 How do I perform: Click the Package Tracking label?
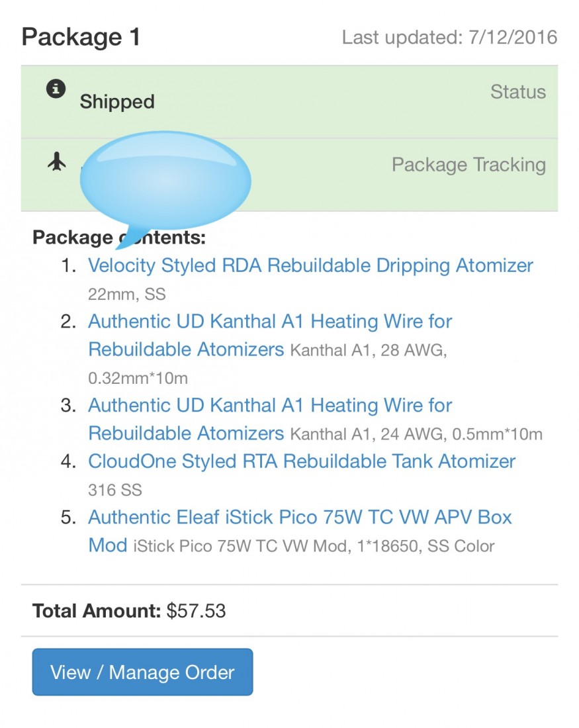[x=468, y=165]
